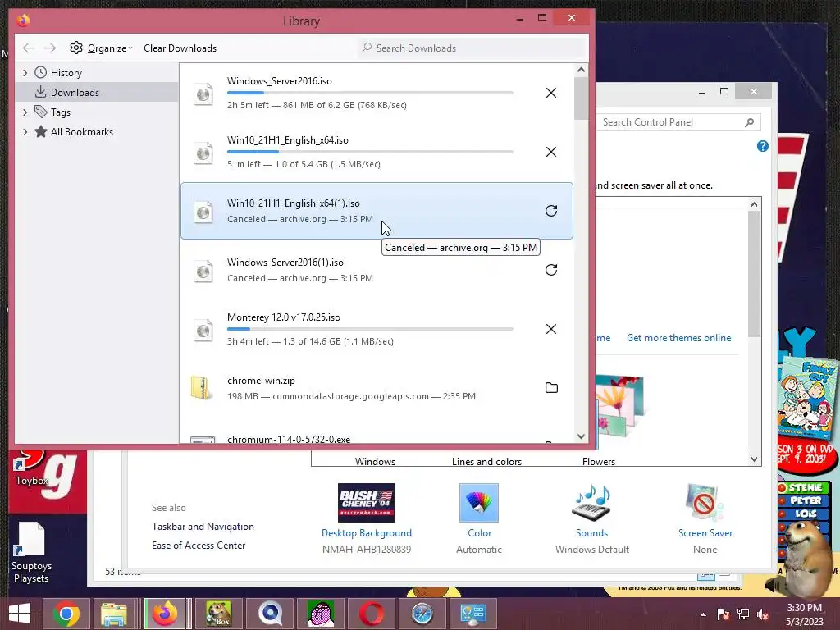840x630 pixels.
Task: Retry the Windows_Server2016(1).iso download
Action: 550,269
